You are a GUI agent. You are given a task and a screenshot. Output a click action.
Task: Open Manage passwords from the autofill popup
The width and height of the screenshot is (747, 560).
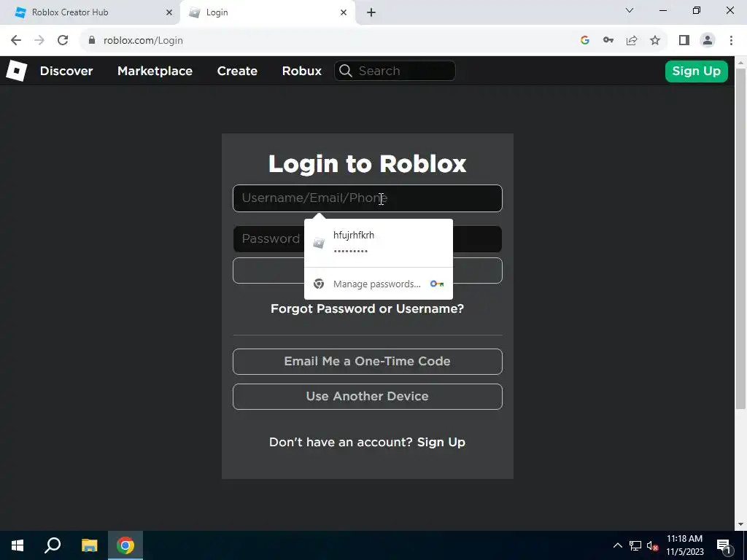coord(379,284)
